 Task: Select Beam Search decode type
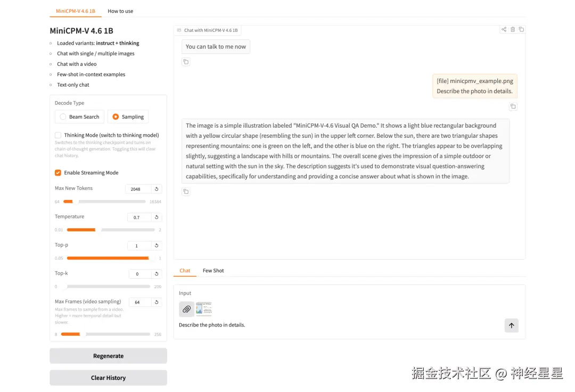pos(79,116)
